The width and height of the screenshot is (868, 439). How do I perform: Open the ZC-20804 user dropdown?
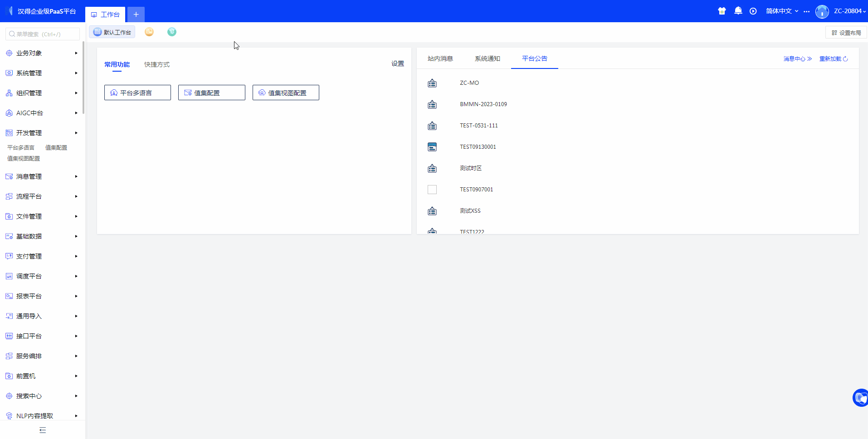(x=850, y=11)
